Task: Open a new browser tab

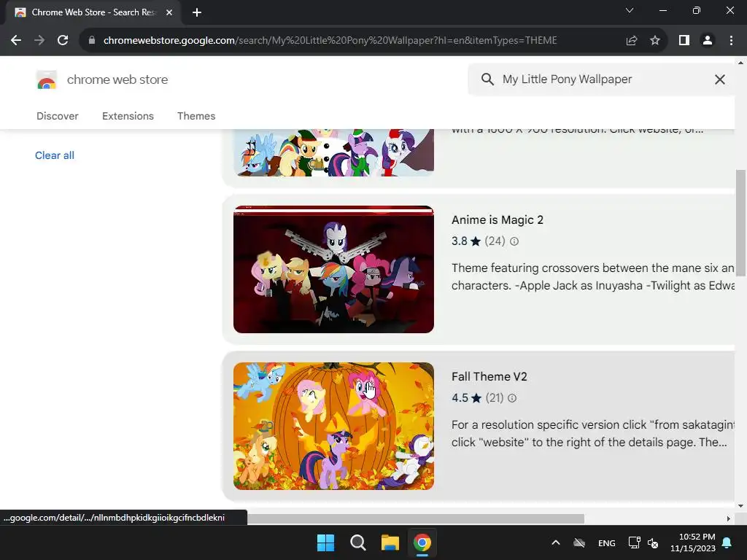Action: pyautogui.click(x=197, y=12)
